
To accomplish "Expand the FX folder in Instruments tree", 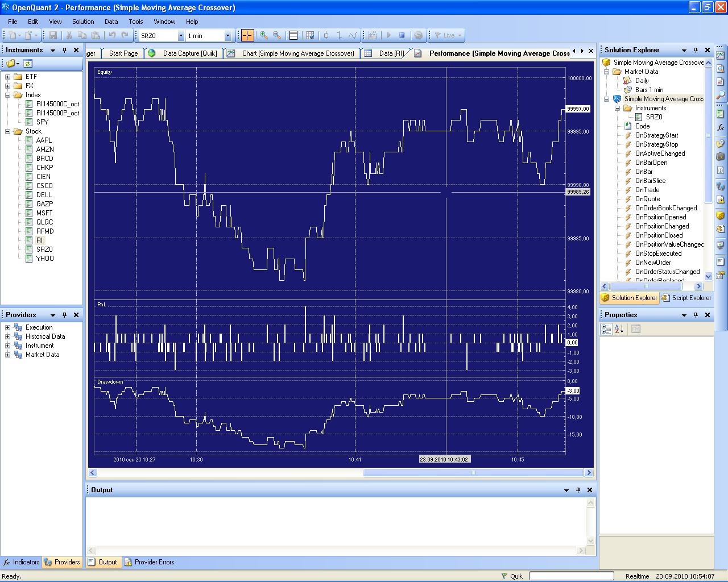I will point(8,86).
